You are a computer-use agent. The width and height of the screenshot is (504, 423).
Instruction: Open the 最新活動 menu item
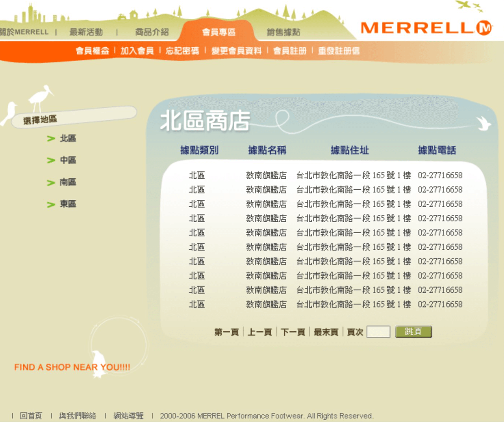(x=86, y=32)
